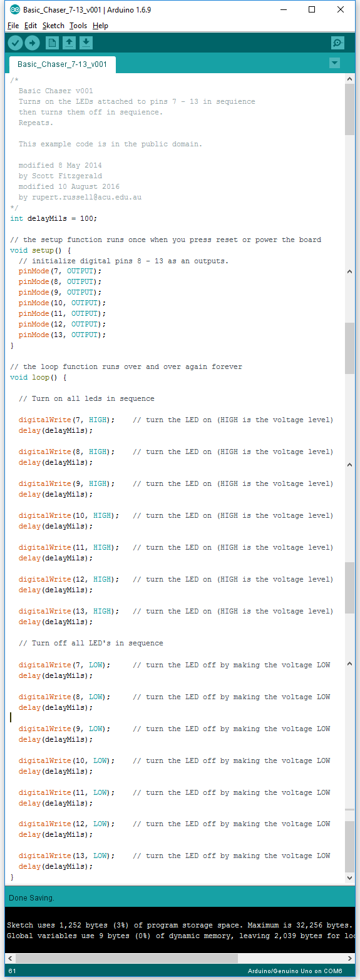The image size is (360, 980).
Task: Click the editor vertical scrollbar down arrow
Action: (350, 878)
